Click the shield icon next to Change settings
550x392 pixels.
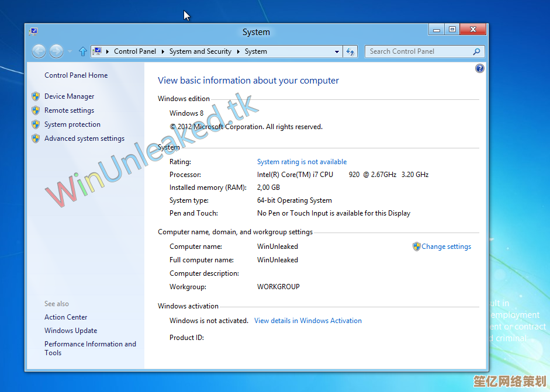(x=416, y=247)
